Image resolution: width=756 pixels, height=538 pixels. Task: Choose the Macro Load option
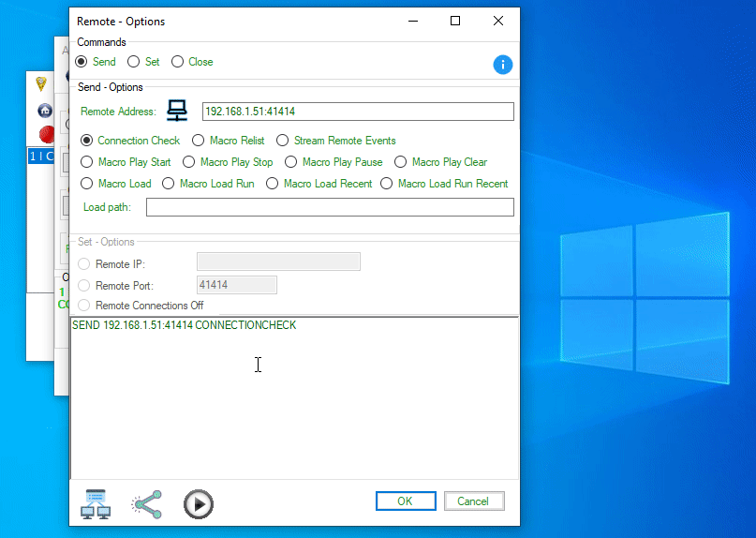tap(88, 184)
